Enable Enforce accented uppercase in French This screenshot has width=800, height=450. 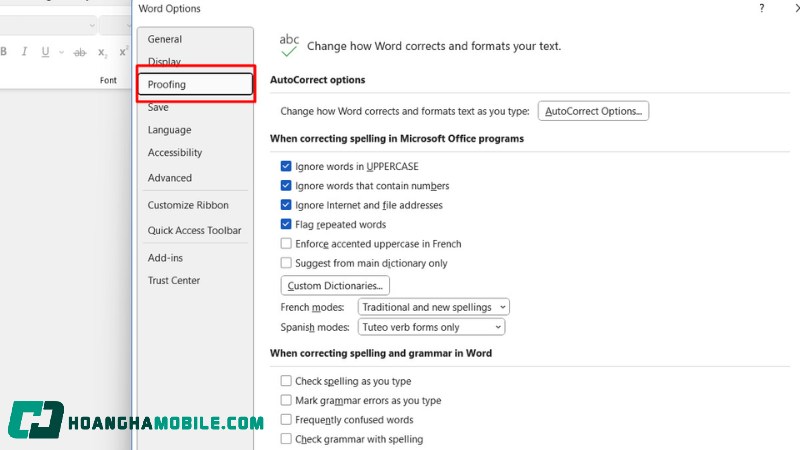[286, 244]
